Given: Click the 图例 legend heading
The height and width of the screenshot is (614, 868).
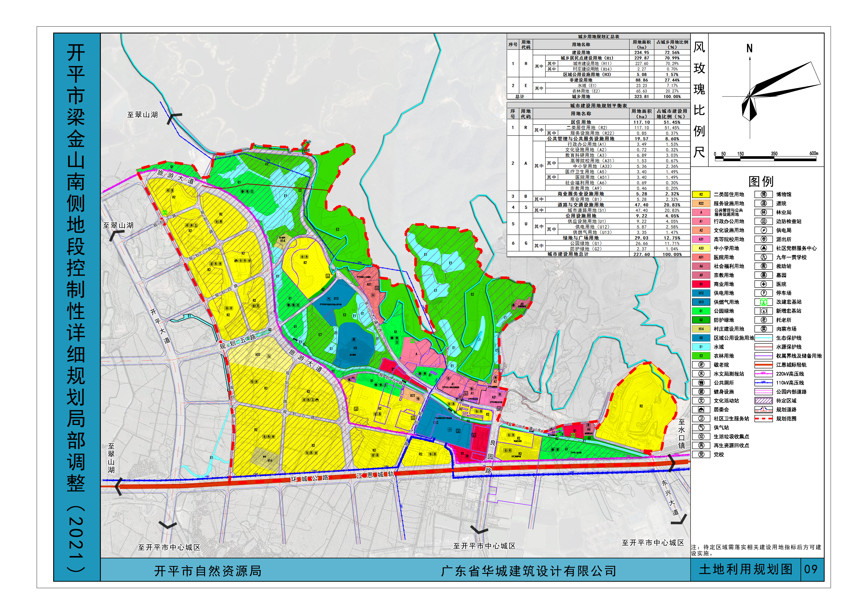Looking at the screenshot, I should point(761,181).
